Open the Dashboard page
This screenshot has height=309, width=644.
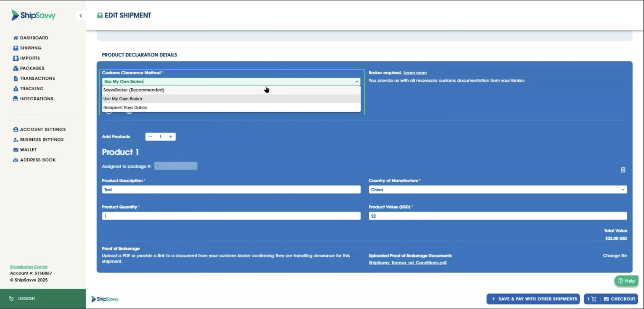[x=34, y=38]
